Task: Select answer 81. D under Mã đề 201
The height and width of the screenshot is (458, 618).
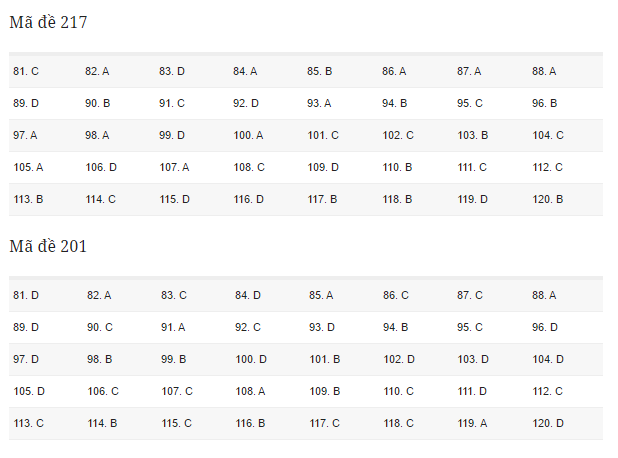Action: click(x=26, y=296)
